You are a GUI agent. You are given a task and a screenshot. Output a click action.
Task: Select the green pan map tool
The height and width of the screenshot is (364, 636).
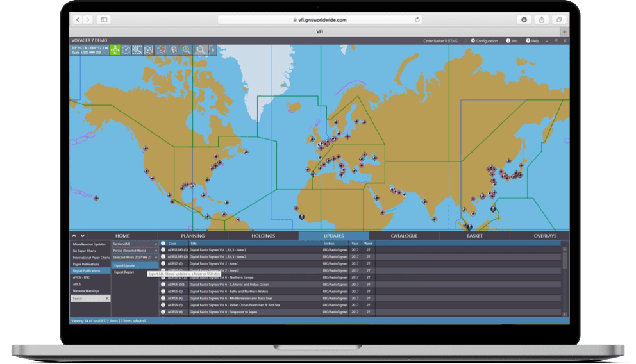click(x=115, y=49)
